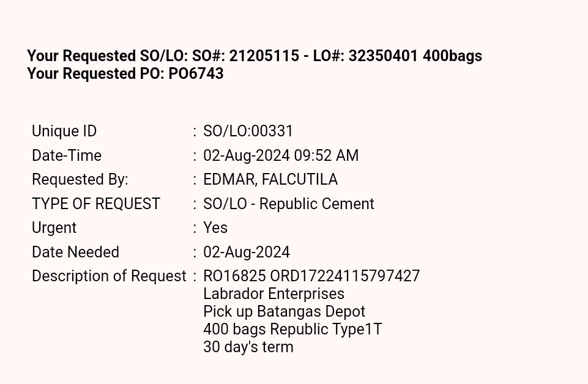Select the TYPE OF REQUEST label
The height and width of the screenshot is (384, 588).
coord(96,204)
